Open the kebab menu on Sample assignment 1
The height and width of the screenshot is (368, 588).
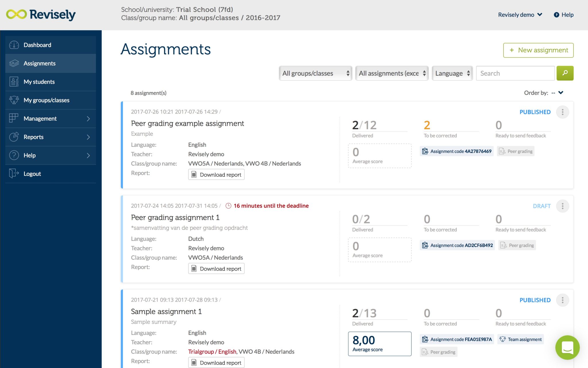coord(562,300)
